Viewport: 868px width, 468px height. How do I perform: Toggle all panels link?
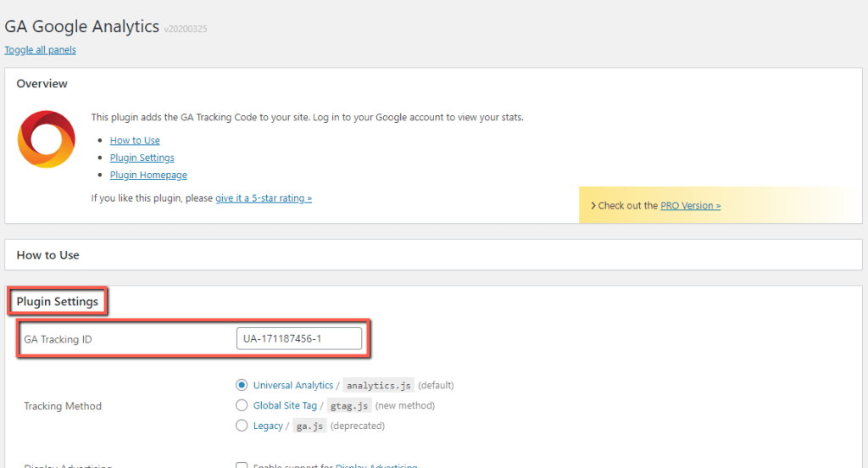[x=41, y=50]
